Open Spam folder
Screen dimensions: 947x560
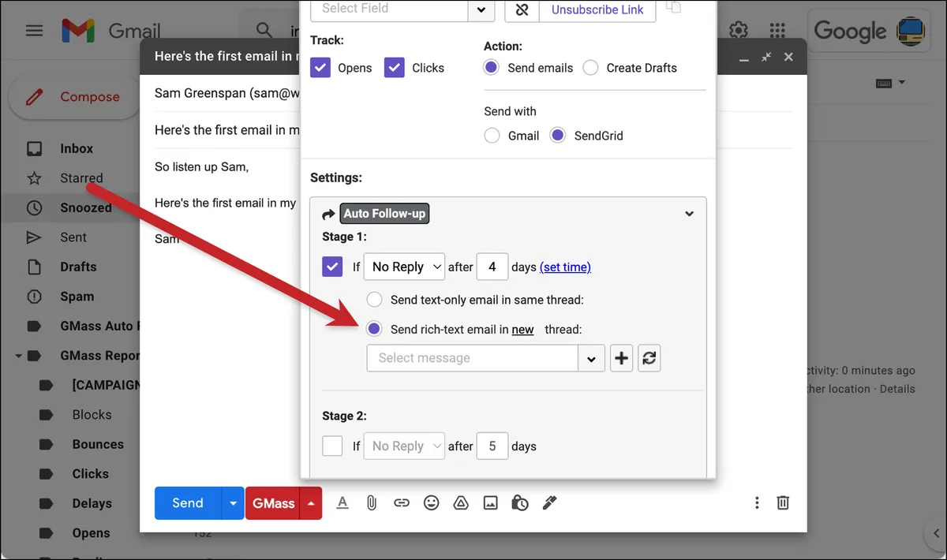click(x=77, y=297)
